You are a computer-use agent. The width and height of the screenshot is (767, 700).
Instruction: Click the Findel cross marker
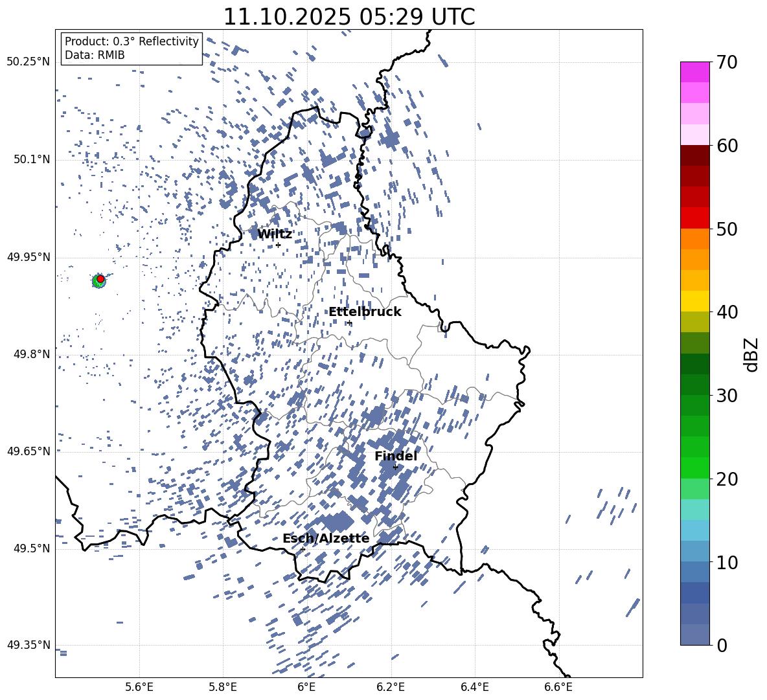pyautogui.click(x=395, y=468)
